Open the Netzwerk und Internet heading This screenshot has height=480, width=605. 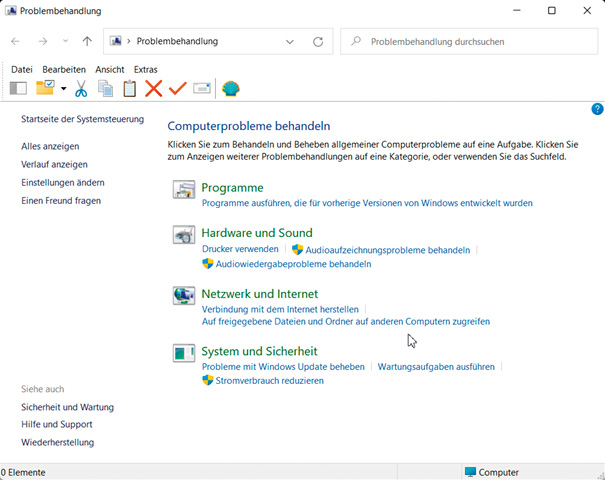[260, 294]
